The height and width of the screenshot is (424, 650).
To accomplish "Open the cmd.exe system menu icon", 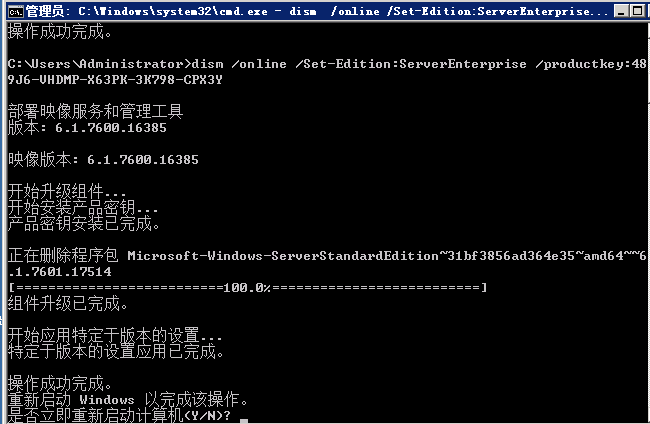I will [x=16, y=11].
